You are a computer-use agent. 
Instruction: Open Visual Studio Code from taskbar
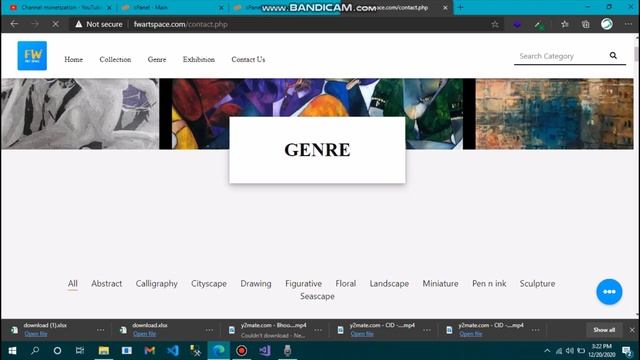tap(173, 351)
